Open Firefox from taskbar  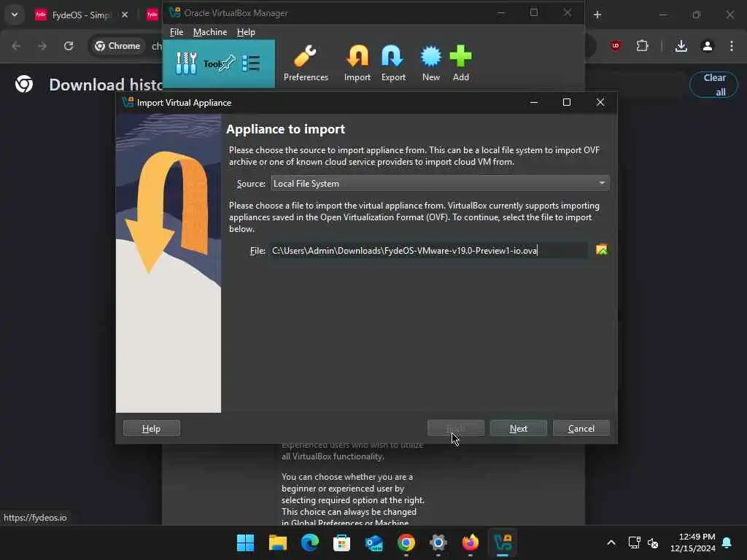pyautogui.click(x=471, y=542)
